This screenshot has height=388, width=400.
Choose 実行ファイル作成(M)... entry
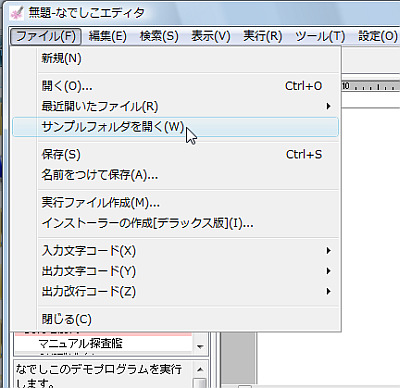175,203
